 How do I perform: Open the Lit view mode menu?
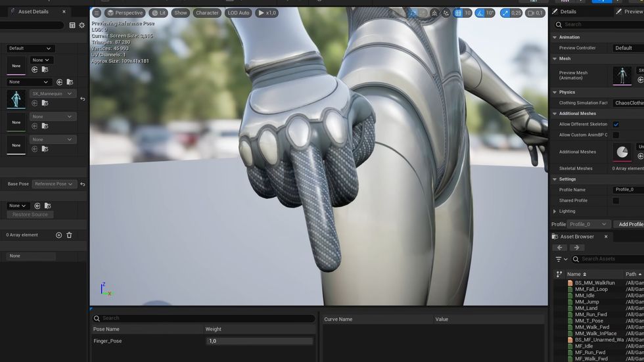pyautogui.click(x=158, y=12)
